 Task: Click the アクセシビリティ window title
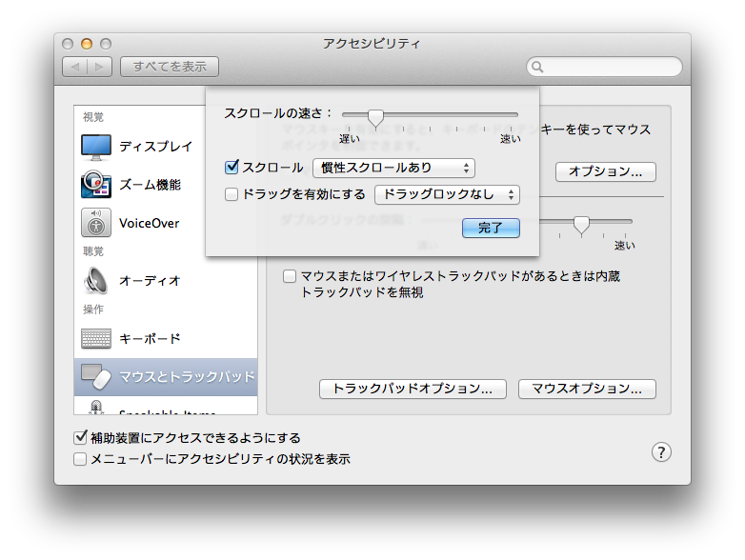(x=372, y=44)
